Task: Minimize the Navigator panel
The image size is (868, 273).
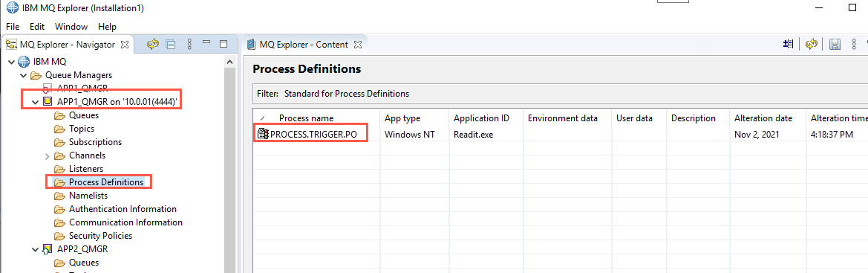Action: tap(207, 42)
